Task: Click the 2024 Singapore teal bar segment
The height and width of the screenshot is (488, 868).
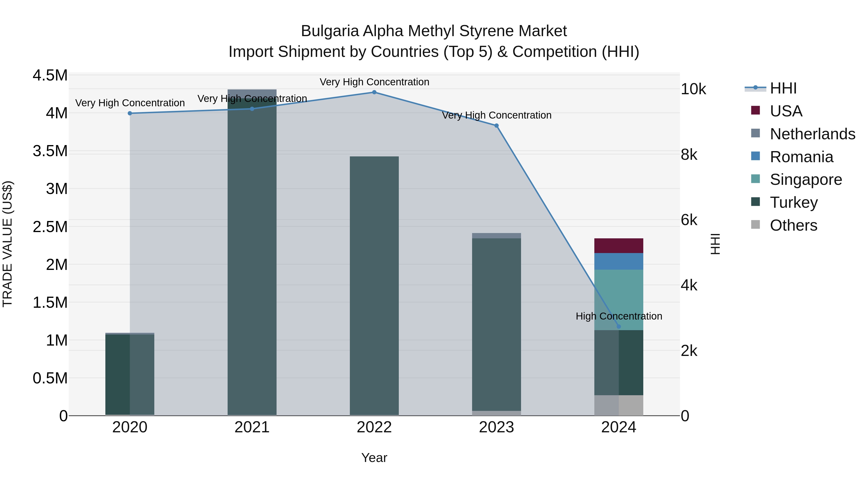Action: (x=619, y=300)
